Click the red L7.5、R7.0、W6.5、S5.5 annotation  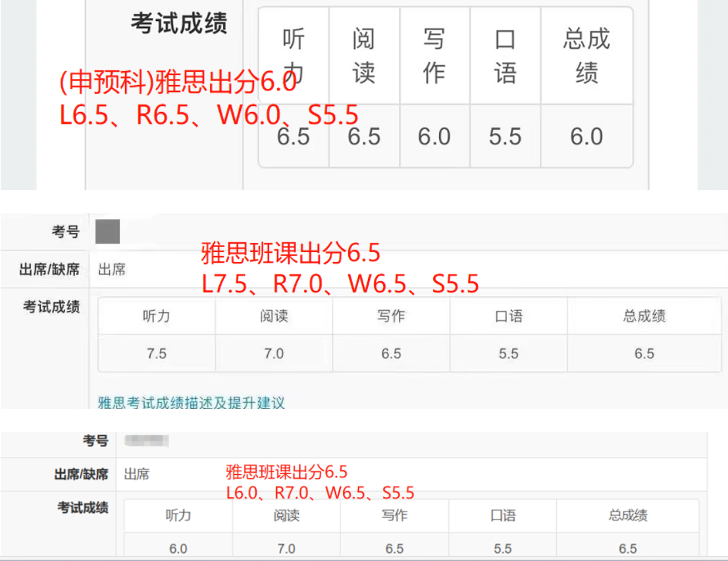[x=340, y=284]
